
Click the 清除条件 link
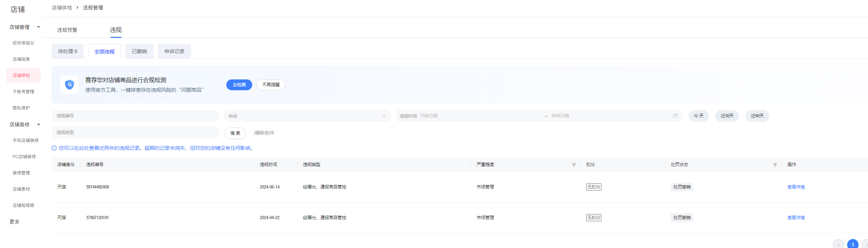tap(264, 133)
